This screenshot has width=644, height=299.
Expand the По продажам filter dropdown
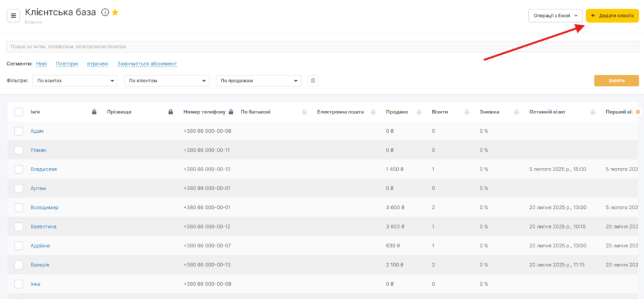(x=258, y=81)
